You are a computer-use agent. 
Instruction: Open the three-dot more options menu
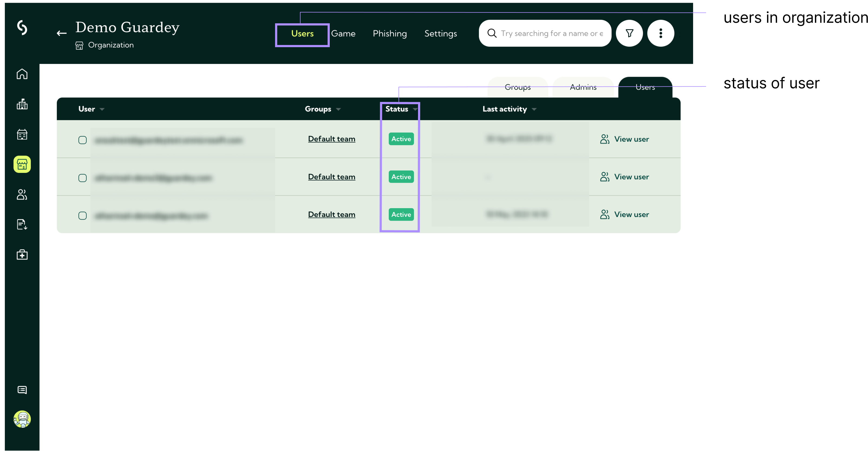tap(660, 33)
